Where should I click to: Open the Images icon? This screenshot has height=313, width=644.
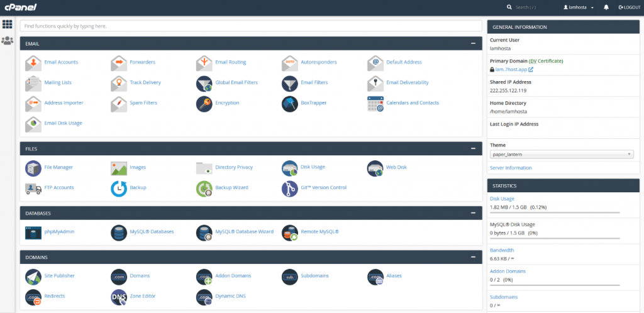(119, 168)
